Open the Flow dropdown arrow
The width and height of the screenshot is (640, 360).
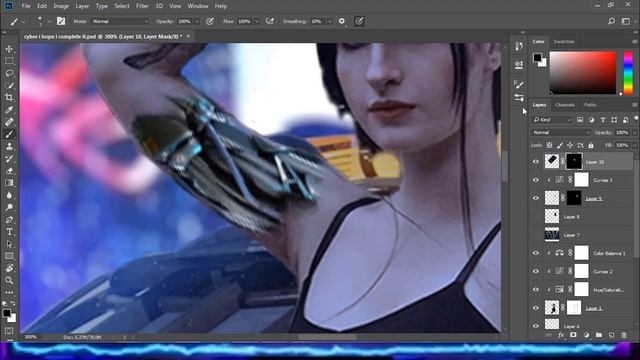[257, 21]
